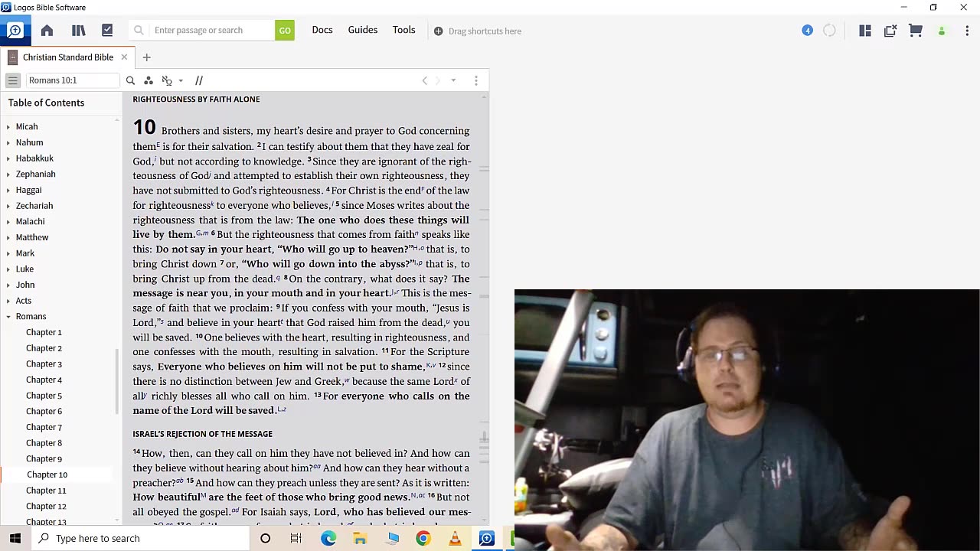Image resolution: width=980 pixels, height=551 pixels.
Task: Go to the Home dashboard
Action: 47,31
